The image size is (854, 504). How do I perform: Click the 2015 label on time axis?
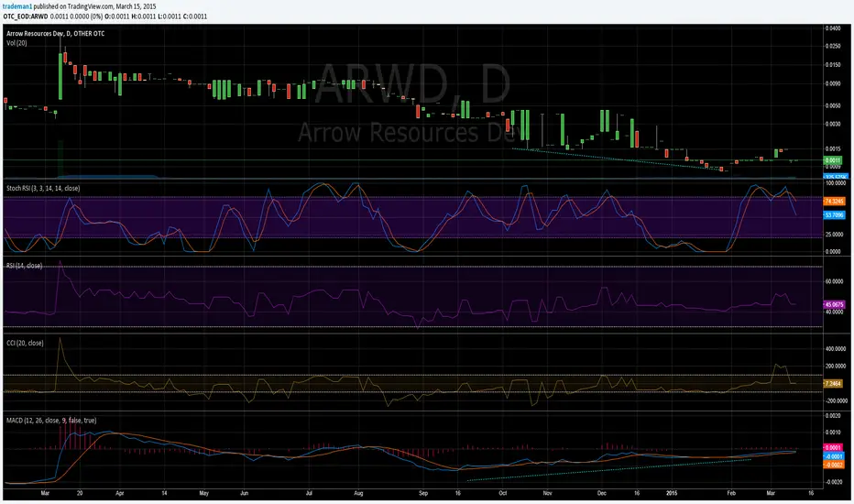coord(672,493)
